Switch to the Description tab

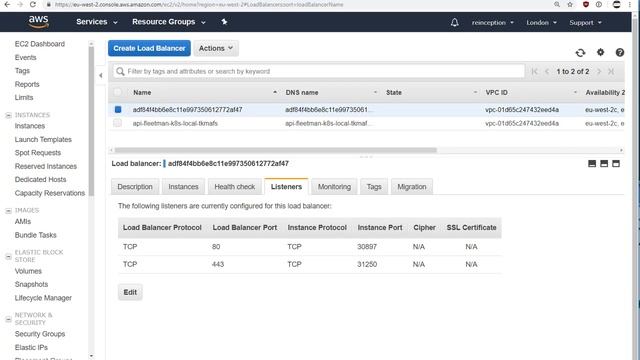(135, 187)
